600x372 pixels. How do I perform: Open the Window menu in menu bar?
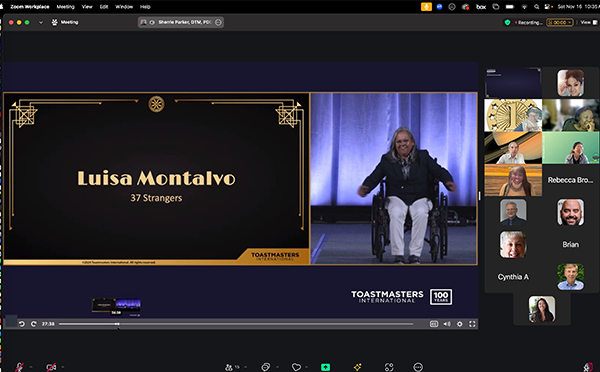point(124,7)
